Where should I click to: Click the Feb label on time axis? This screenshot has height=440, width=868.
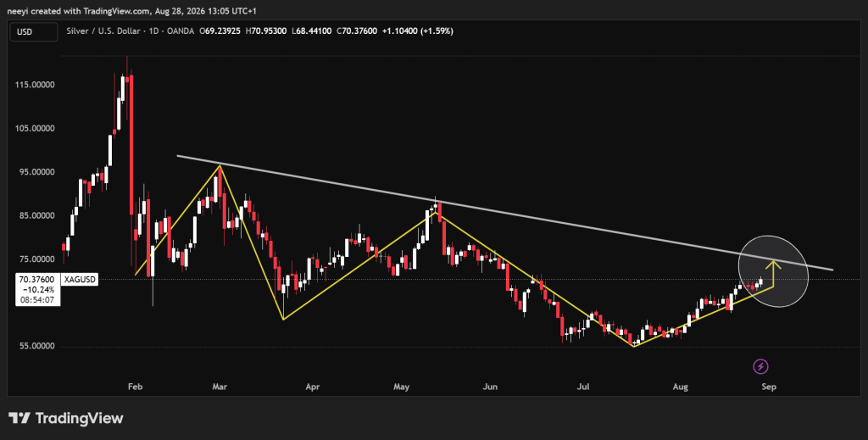tap(135, 387)
